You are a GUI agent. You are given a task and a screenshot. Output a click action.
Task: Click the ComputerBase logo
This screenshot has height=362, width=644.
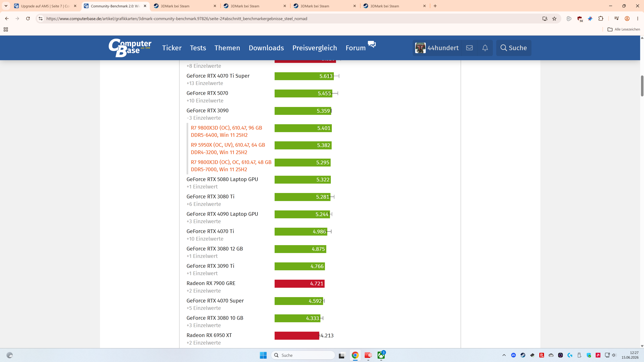[130, 48]
